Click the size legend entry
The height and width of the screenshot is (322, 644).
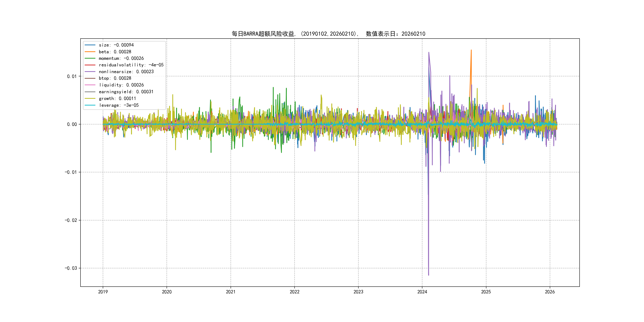pos(116,45)
